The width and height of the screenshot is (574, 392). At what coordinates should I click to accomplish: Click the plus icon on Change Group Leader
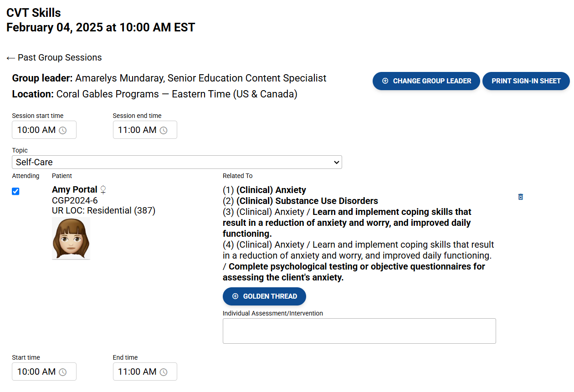(x=385, y=81)
